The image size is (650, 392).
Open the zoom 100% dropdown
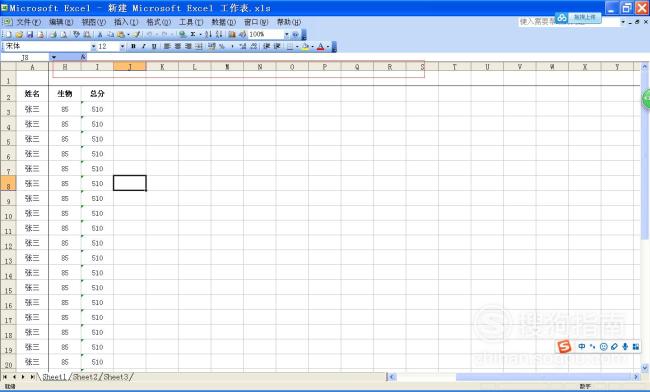coord(286,34)
